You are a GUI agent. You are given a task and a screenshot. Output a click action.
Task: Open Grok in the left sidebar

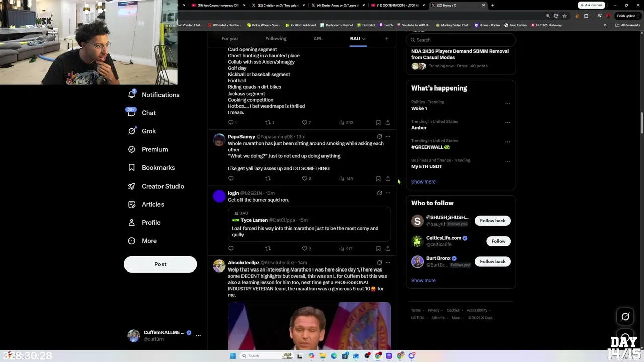click(x=142, y=131)
